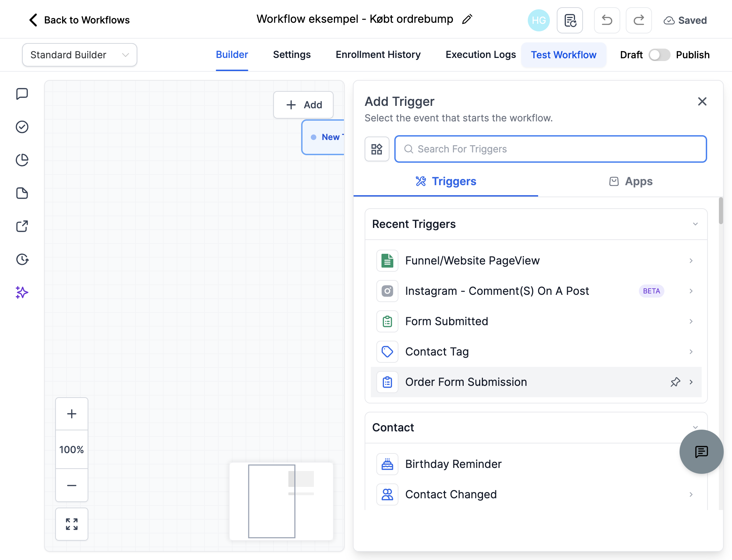Close the Add Trigger panel
The image size is (732, 560).
[x=702, y=101]
